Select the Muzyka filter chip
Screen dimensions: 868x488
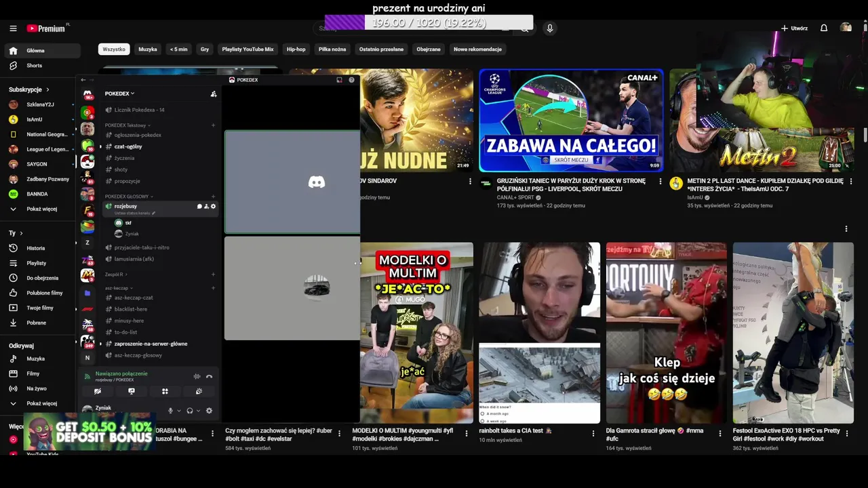(148, 49)
